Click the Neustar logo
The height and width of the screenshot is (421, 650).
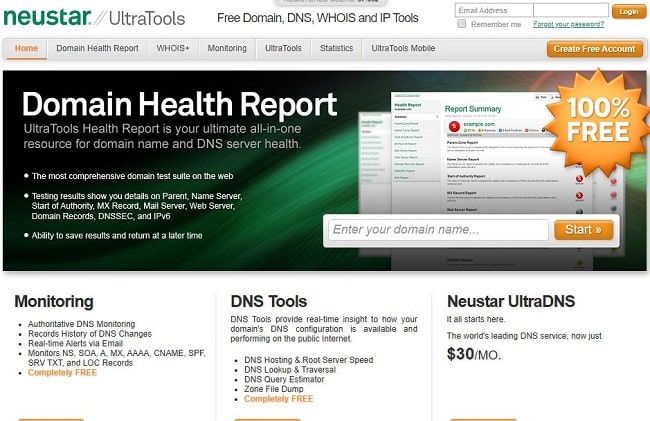[47, 17]
